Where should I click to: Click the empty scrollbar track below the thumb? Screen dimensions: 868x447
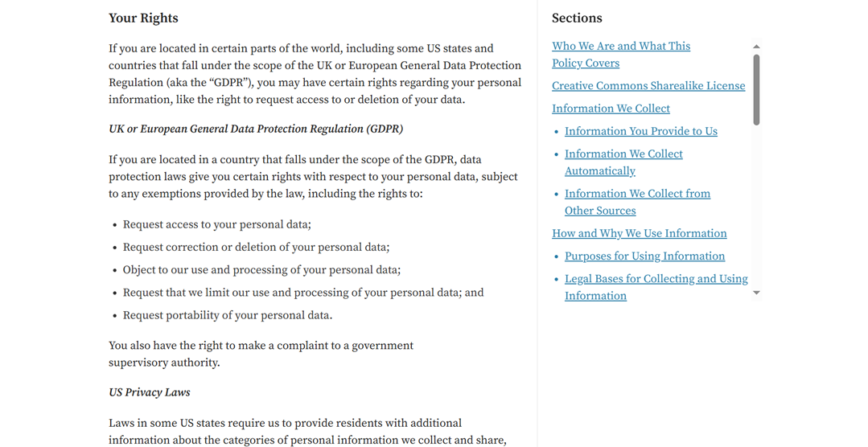pyautogui.click(x=756, y=209)
